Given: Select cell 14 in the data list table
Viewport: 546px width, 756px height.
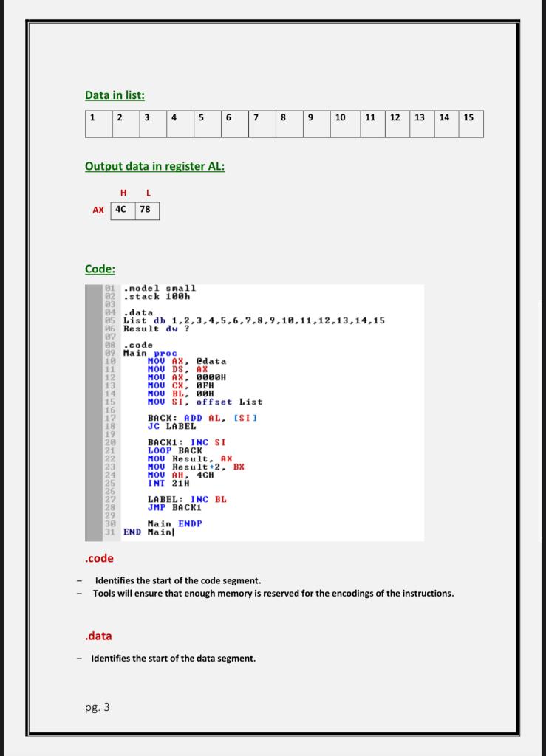Looking at the screenshot, I should pyautogui.click(x=447, y=124).
